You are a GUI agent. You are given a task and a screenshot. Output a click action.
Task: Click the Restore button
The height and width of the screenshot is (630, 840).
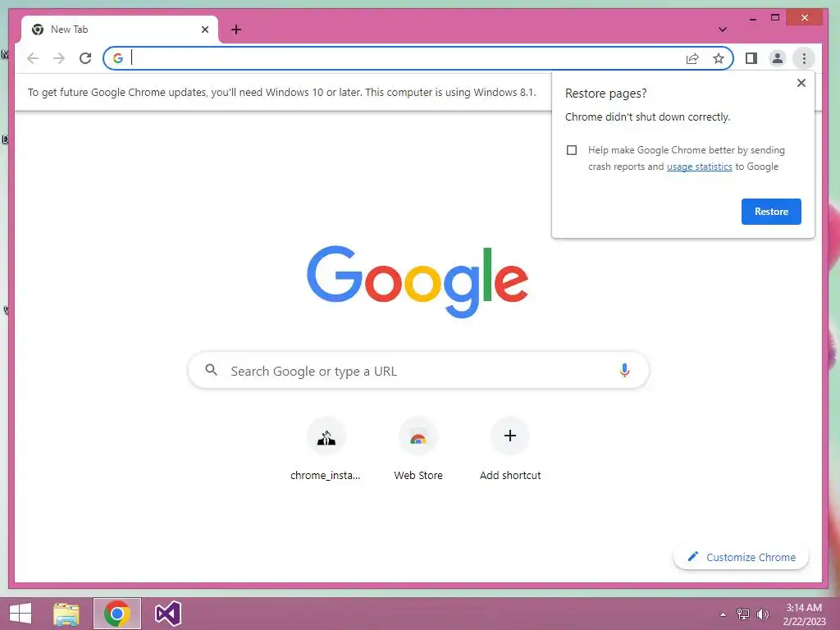pos(771,212)
